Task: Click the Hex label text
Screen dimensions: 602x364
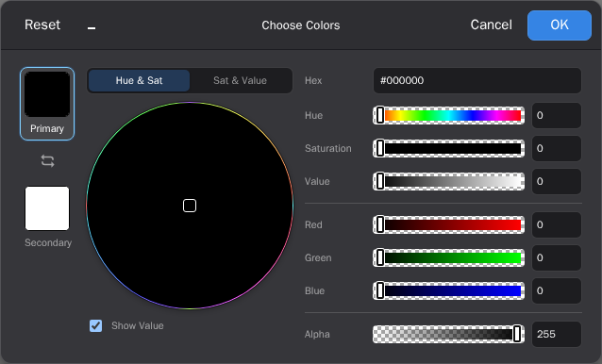Action: point(313,80)
